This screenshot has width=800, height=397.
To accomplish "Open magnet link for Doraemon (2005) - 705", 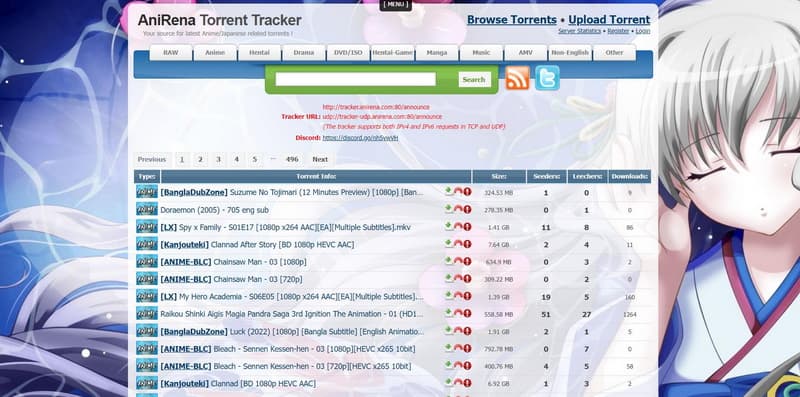I will click(458, 209).
